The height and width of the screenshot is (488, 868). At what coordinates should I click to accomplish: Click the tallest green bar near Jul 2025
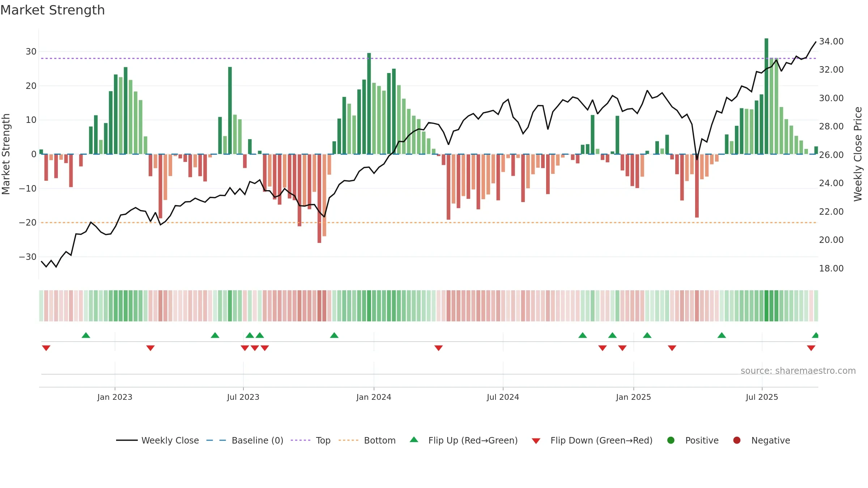point(766,96)
